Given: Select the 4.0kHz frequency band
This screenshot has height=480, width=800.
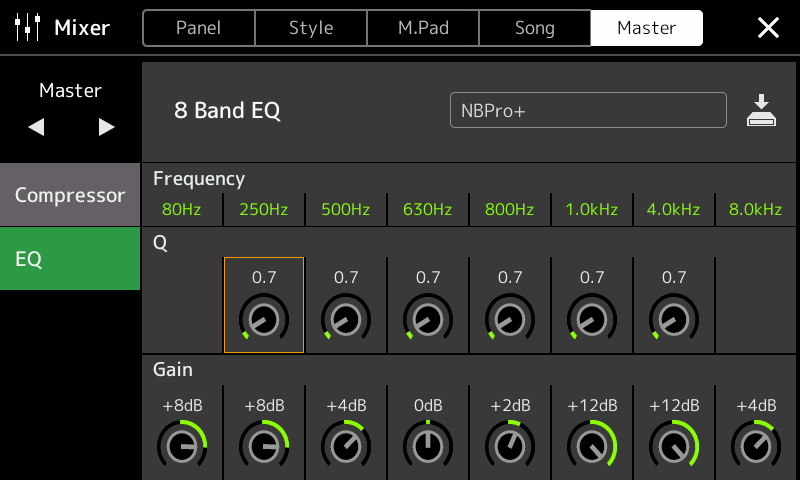Looking at the screenshot, I should click(673, 209).
